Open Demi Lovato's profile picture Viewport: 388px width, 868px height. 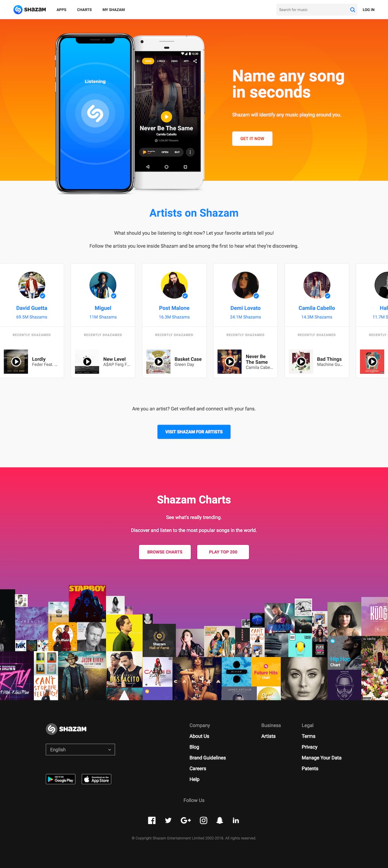point(245,285)
